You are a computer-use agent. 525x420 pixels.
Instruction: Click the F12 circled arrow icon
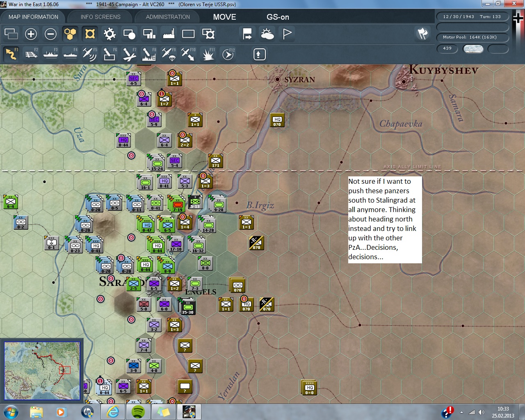pyautogui.click(x=228, y=54)
